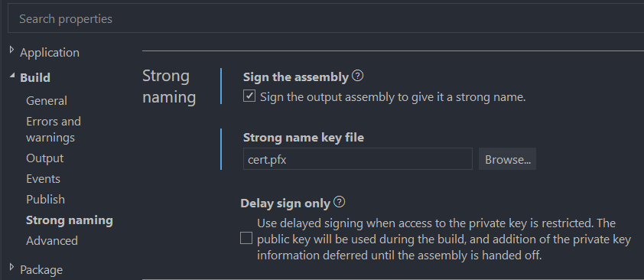Open help icon beside Sign the assembly

358,76
